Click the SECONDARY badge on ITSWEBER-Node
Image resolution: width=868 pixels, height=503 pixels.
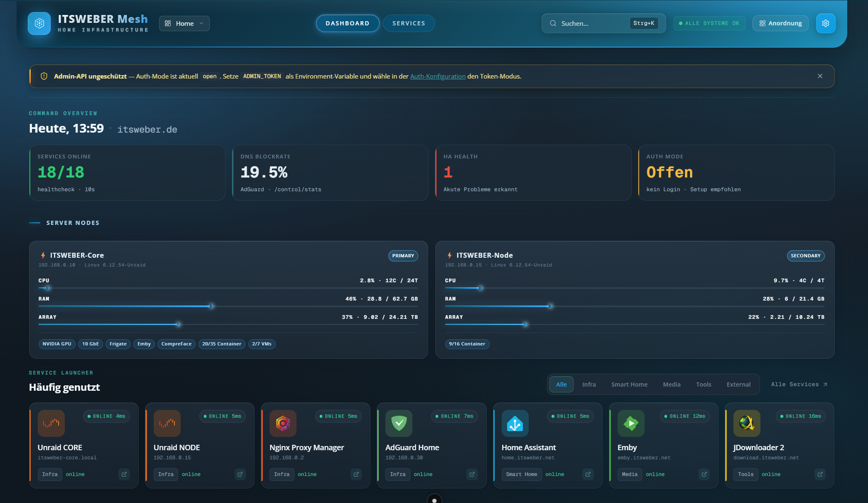806,256
